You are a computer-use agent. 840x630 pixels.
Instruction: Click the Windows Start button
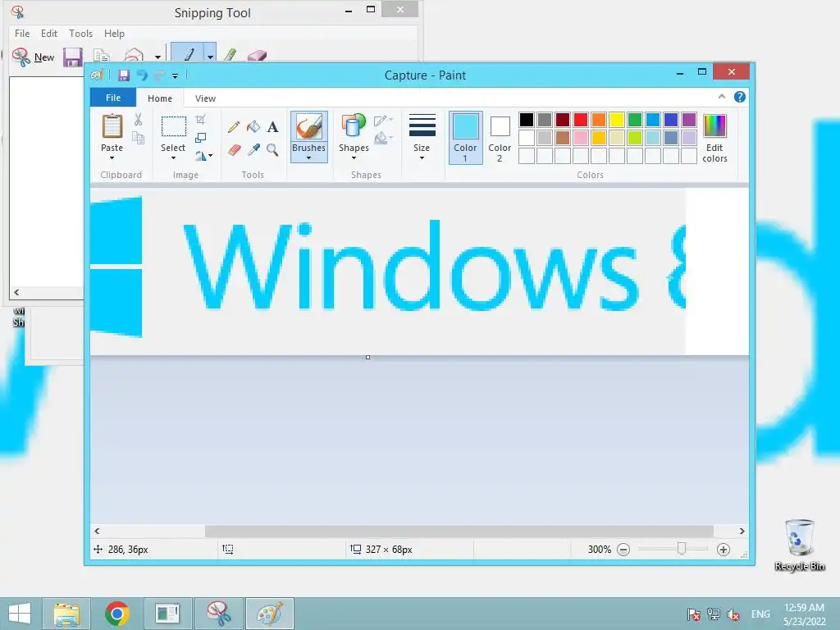[20, 614]
